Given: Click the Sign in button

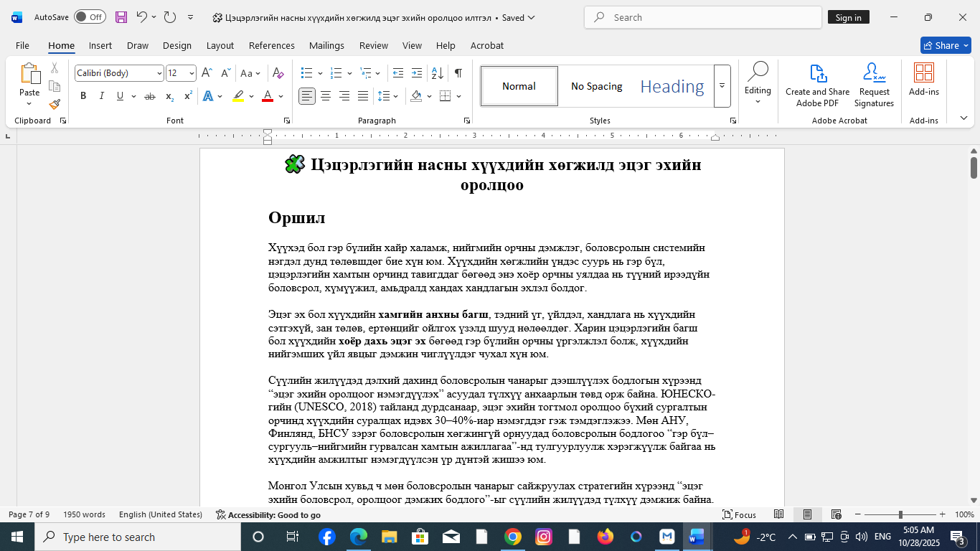Looking at the screenshot, I should coord(849,17).
